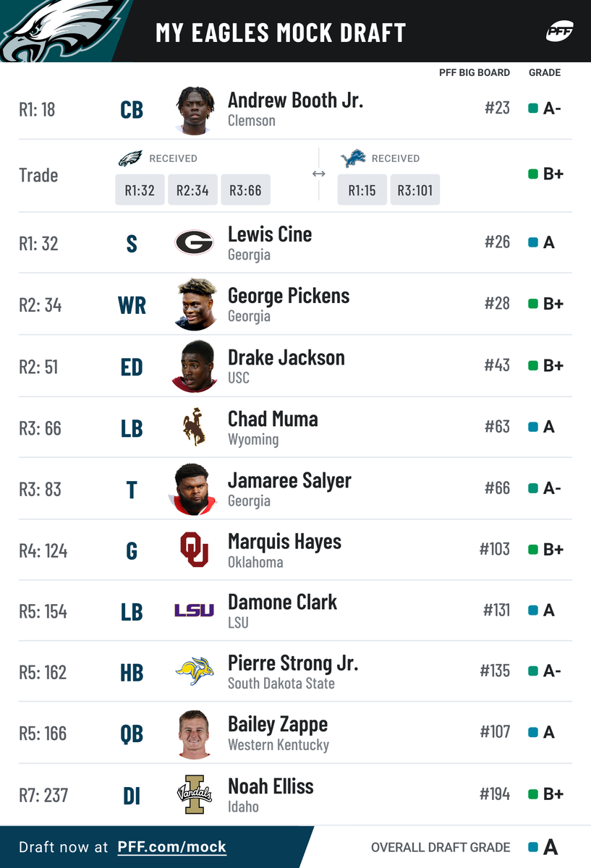Click Jamaree Salyer's player headshot
The height and width of the screenshot is (868, 591).
195,489
